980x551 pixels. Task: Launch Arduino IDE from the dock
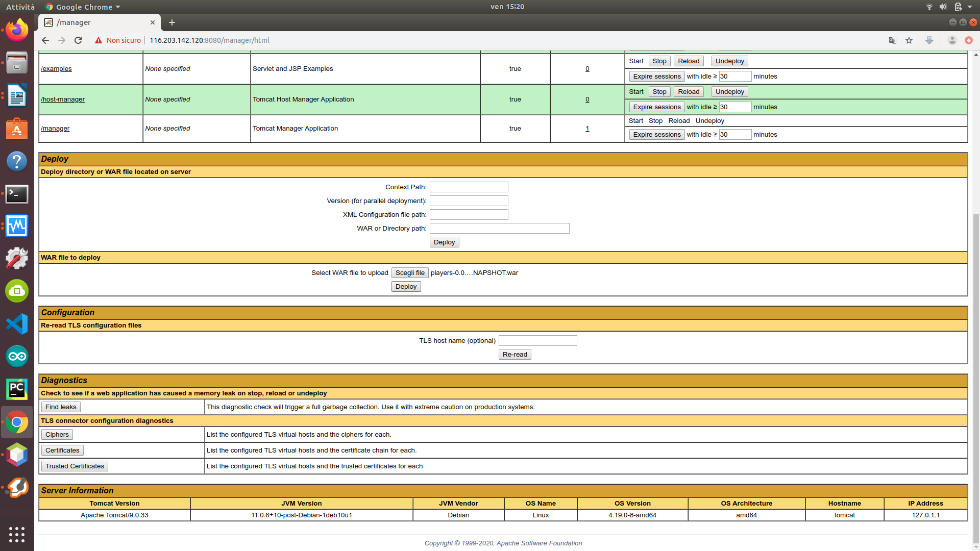pos(17,356)
